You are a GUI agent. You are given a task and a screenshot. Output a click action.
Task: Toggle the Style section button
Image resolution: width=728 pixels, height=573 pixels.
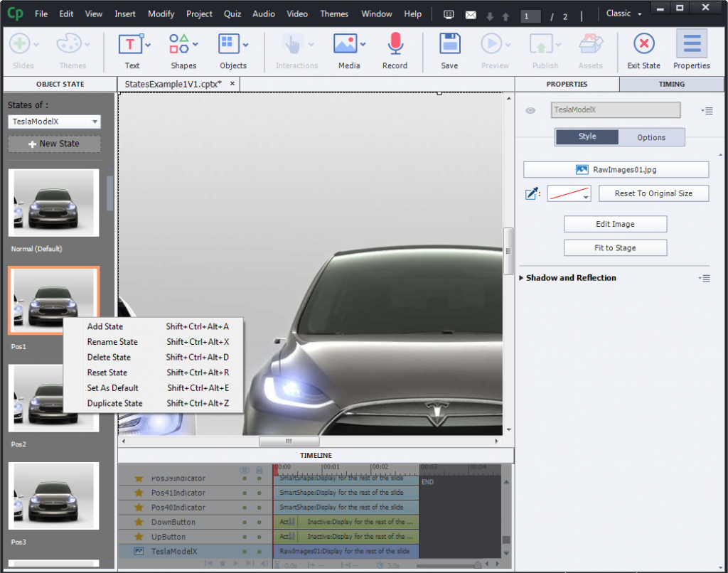click(587, 136)
